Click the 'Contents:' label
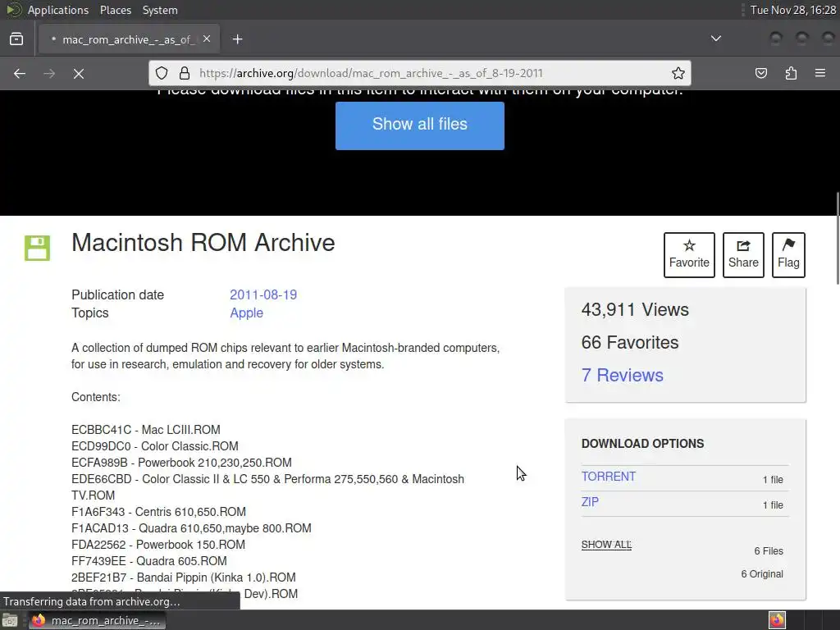 point(96,397)
